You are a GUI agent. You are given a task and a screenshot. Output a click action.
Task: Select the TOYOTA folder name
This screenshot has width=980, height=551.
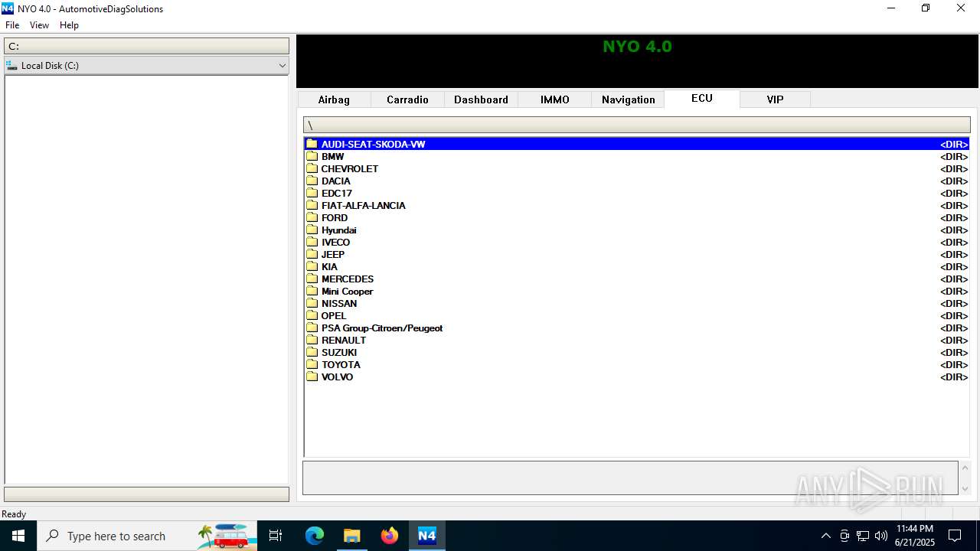341,364
